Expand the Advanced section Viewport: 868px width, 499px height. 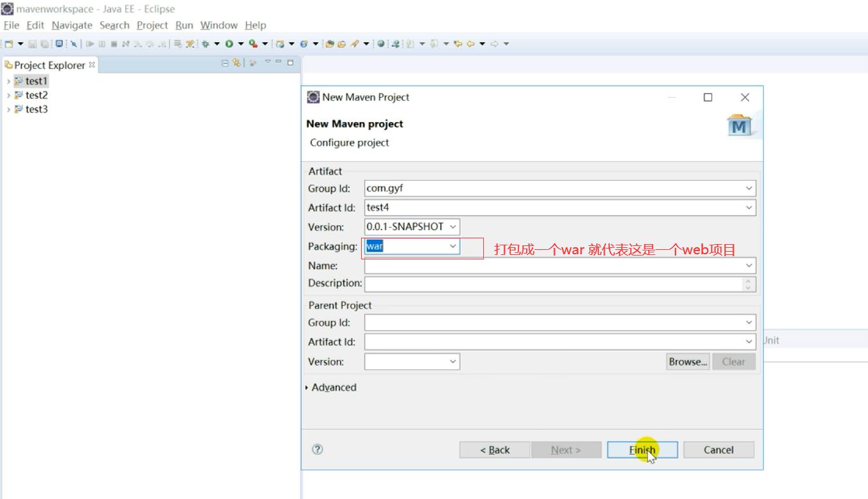point(307,388)
